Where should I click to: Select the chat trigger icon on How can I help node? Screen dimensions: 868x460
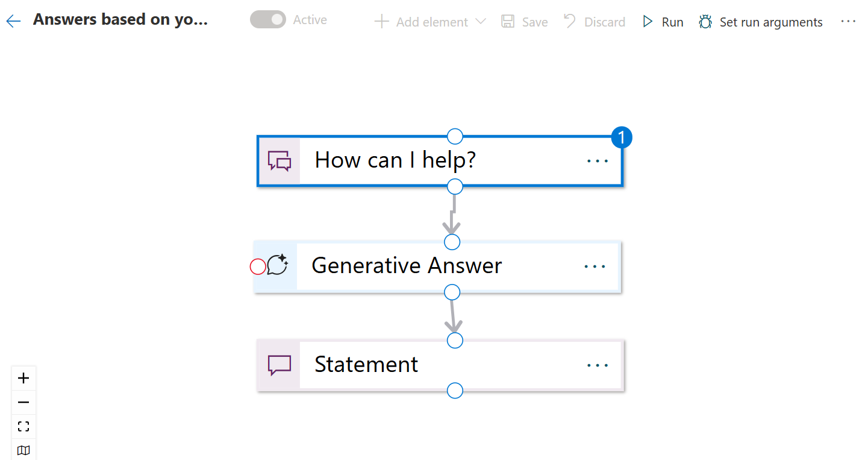point(279,160)
